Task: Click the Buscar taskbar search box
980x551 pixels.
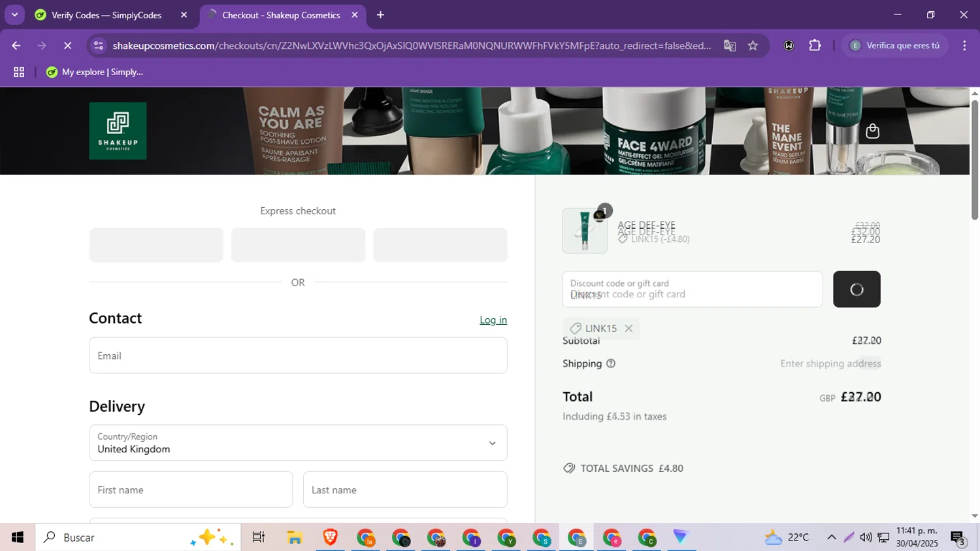Action: [138, 537]
